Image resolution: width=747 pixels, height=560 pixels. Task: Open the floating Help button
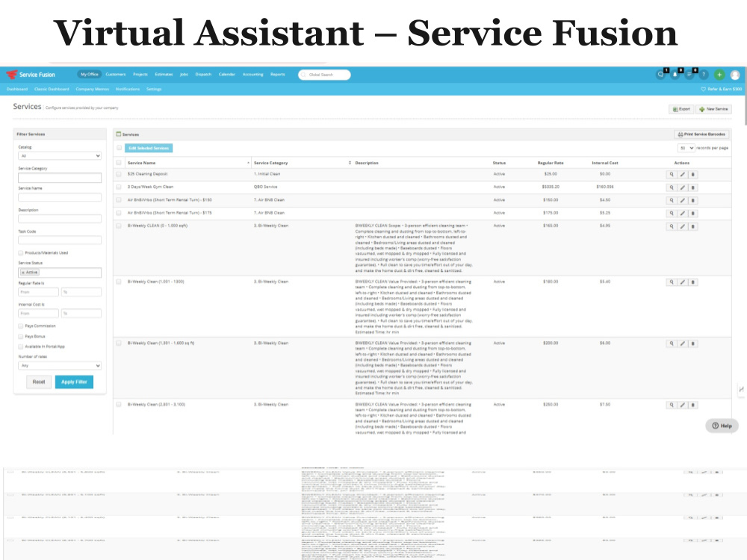tap(722, 426)
